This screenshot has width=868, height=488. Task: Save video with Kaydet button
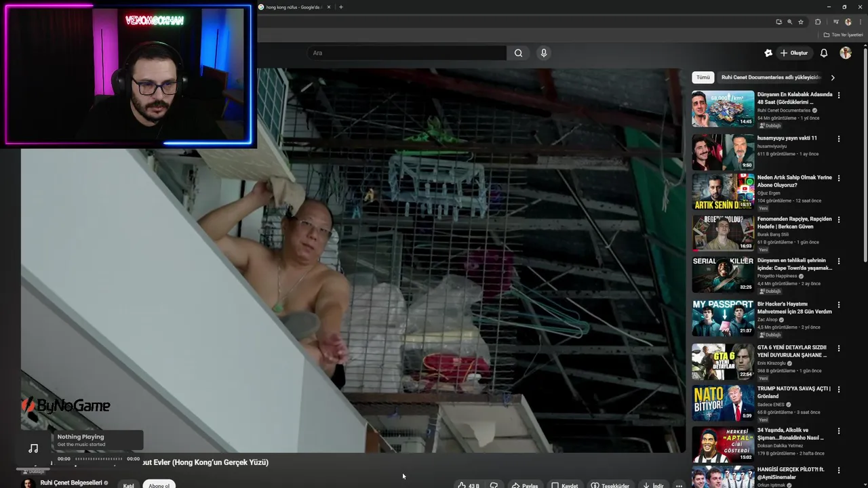pyautogui.click(x=564, y=485)
